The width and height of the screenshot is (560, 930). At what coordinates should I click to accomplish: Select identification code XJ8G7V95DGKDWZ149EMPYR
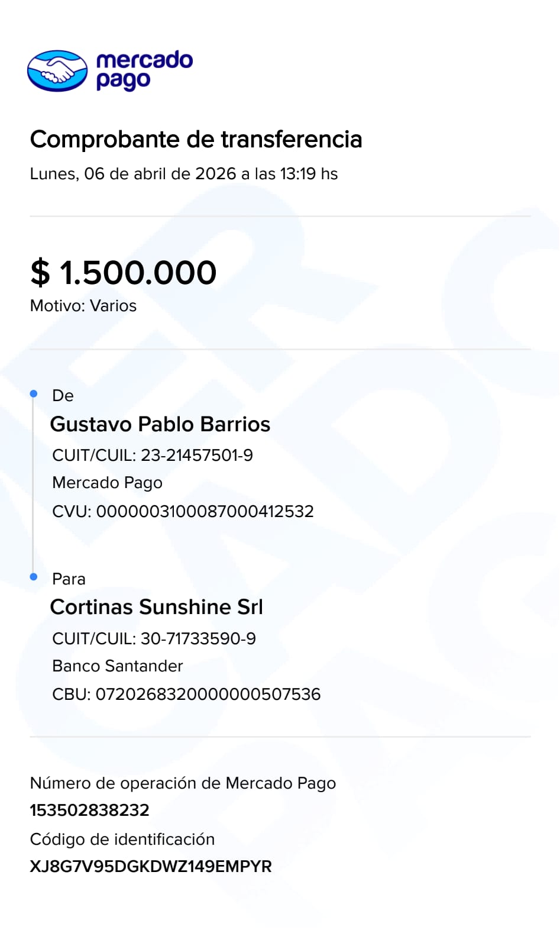[151, 867]
